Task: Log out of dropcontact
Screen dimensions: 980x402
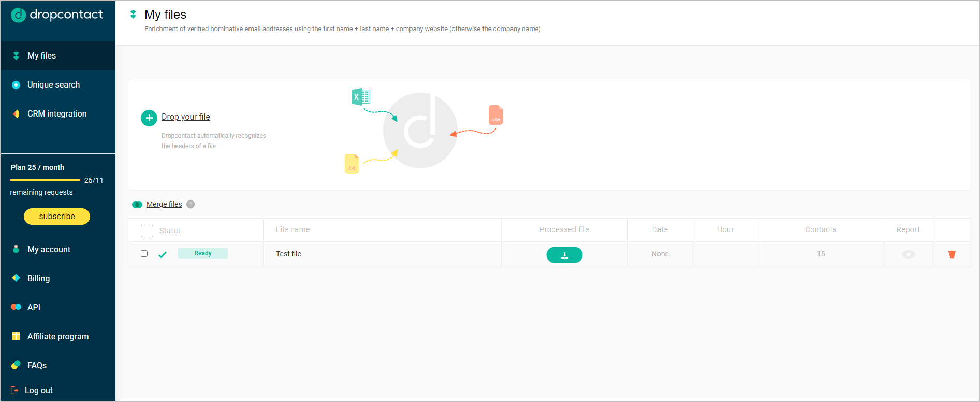Action: tap(38, 391)
